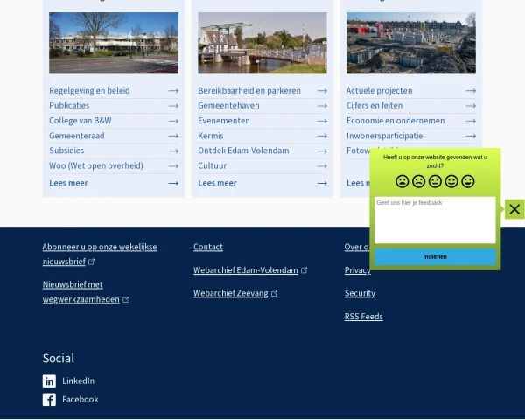The image size is (525, 420).
Task: Click external link icon after Webarchief Edam-Volendam
Action: click(x=304, y=270)
